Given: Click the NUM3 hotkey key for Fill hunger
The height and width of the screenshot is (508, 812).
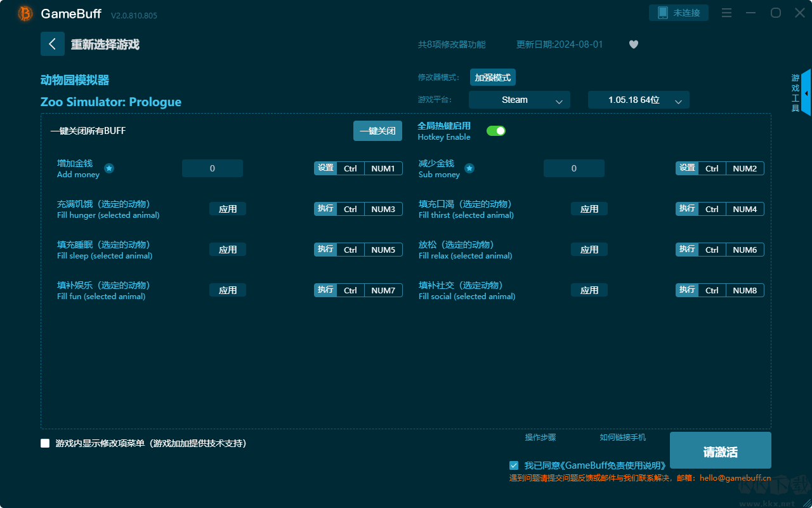Looking at the screenshot, I should click(383, 209).
